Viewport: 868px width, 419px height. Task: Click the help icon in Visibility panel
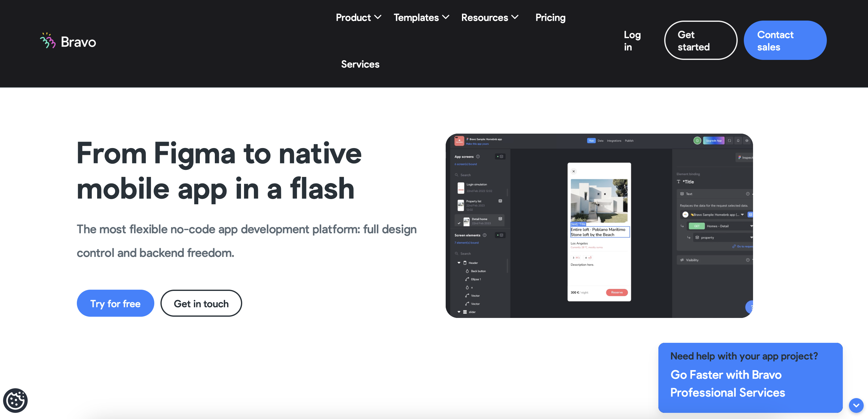(748, 260)
